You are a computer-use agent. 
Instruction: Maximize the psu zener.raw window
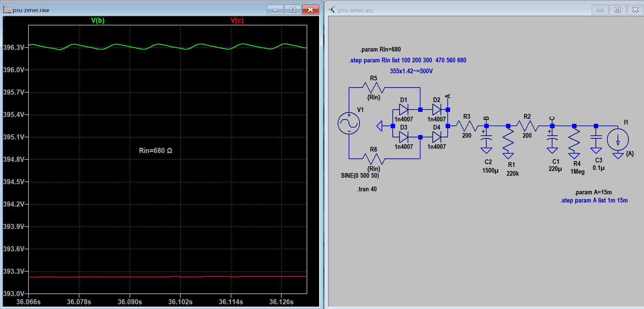[293, 10]
